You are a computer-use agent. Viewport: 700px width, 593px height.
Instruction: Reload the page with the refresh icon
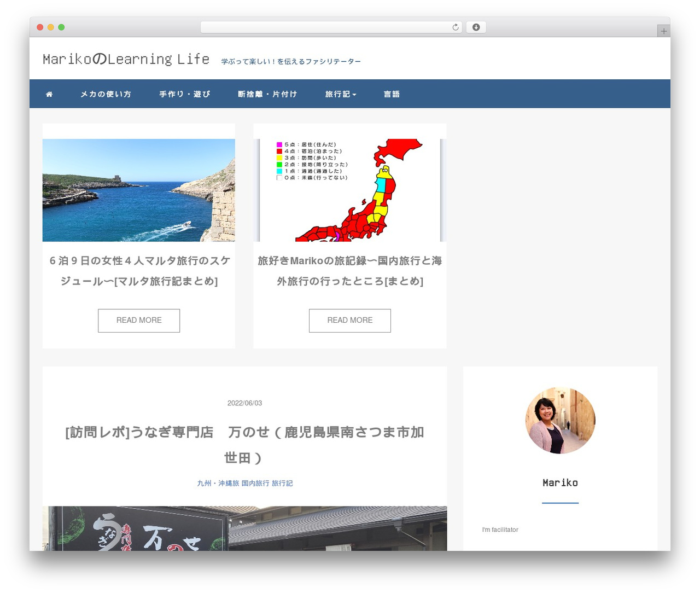pyautogui.click(x=456, y=27)
